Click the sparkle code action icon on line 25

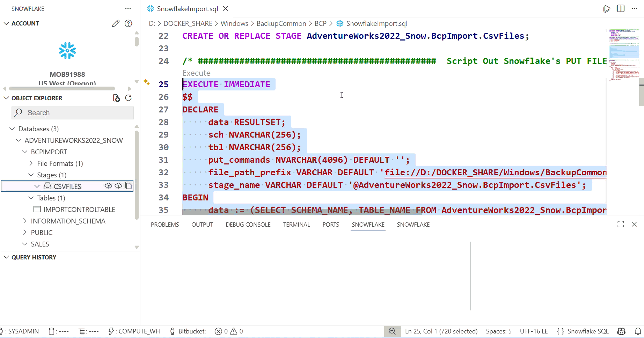pyautogui.click(x=147, y=82)
